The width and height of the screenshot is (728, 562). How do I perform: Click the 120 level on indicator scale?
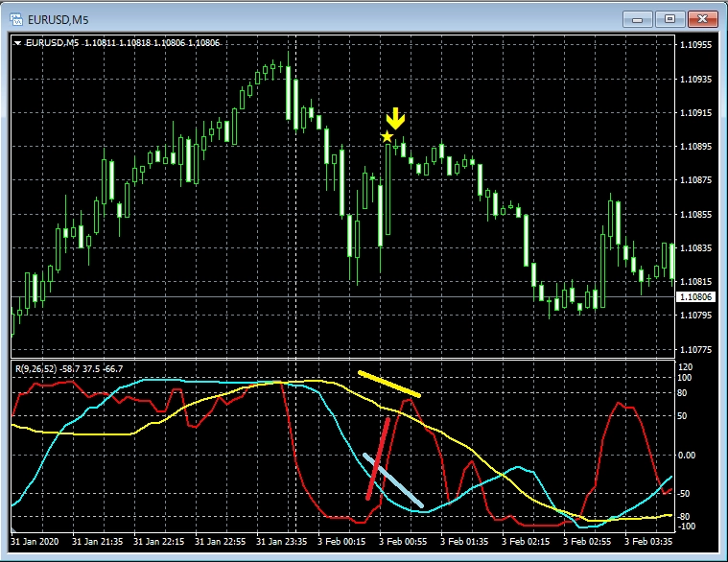tap(685, 367)
